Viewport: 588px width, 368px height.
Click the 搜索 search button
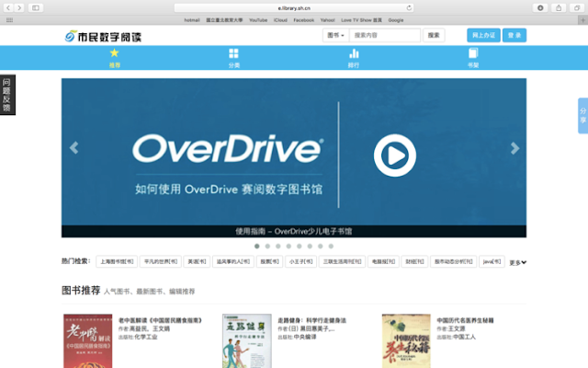click(x=434, y=35)
